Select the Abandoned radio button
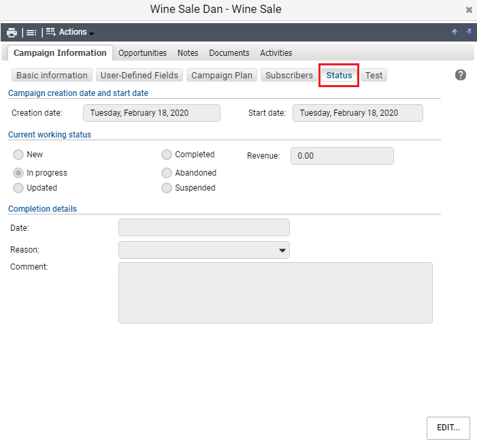 [x=167, y=173]
